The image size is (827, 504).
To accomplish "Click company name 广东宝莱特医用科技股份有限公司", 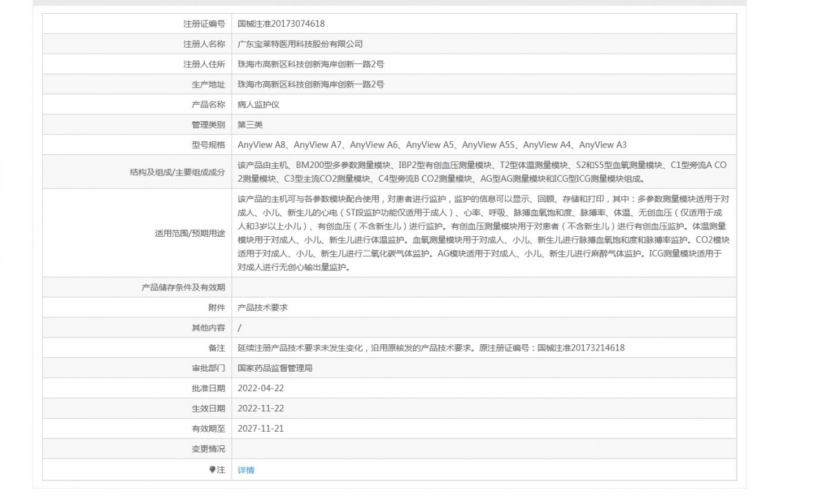I will pos(300,44).
